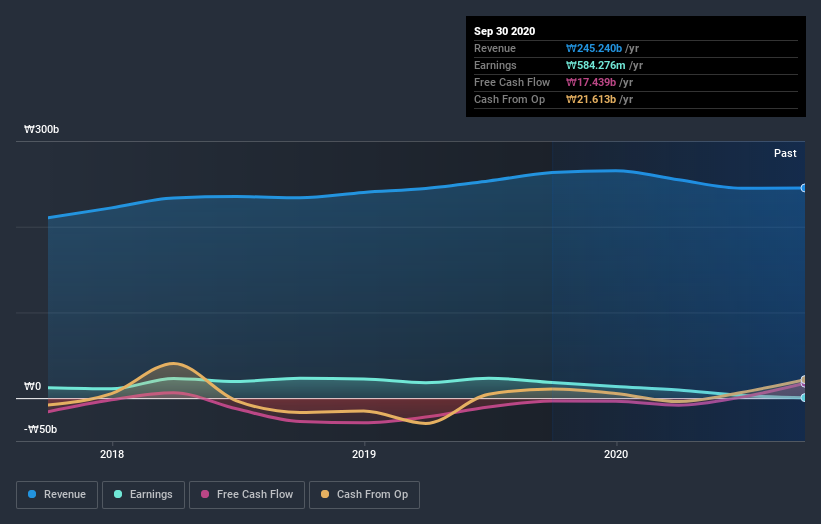Screen dimensions: 821x524
Task: Click the blue Revenue endpoint marker
Action: [804, 188]
